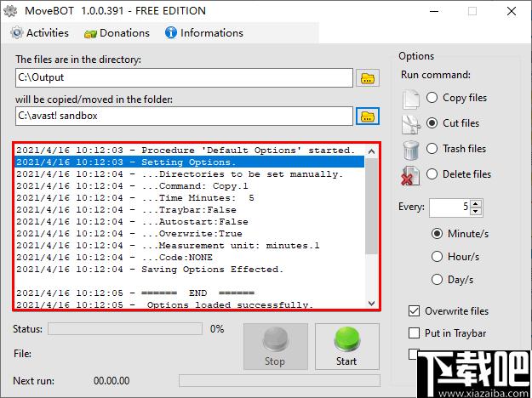This screenshot has width=532, height=398.
Task: Click the blue Informations icon
Action: pos(170,32)
